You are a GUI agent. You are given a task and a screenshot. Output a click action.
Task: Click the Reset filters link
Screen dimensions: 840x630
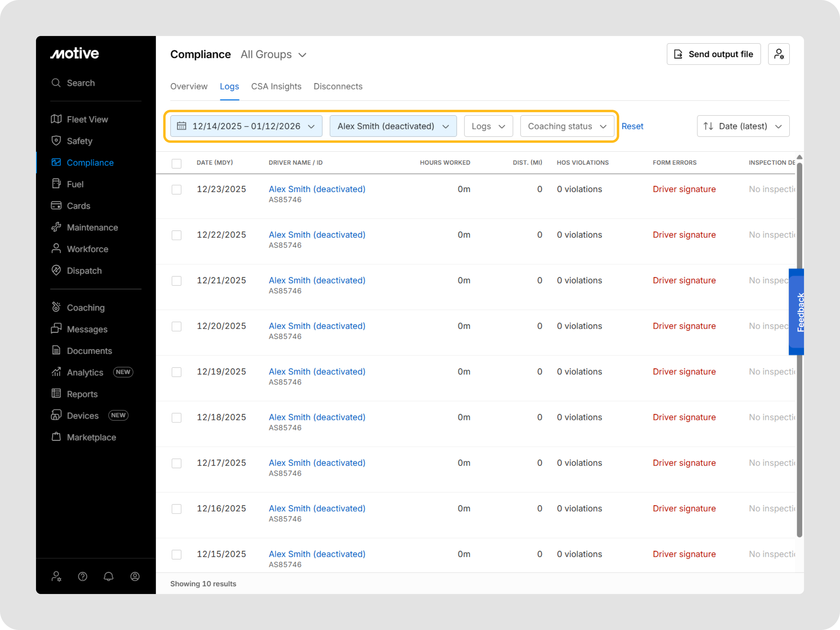coord(632,126)
